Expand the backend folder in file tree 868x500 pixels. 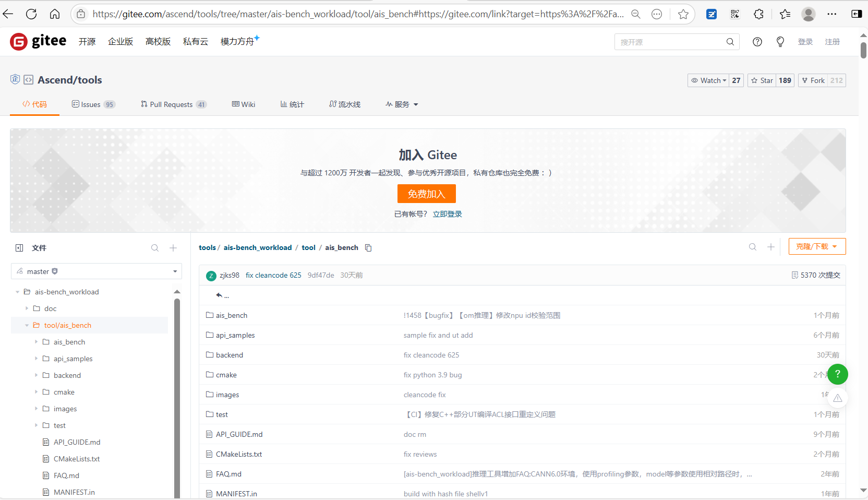pos(37,375)
